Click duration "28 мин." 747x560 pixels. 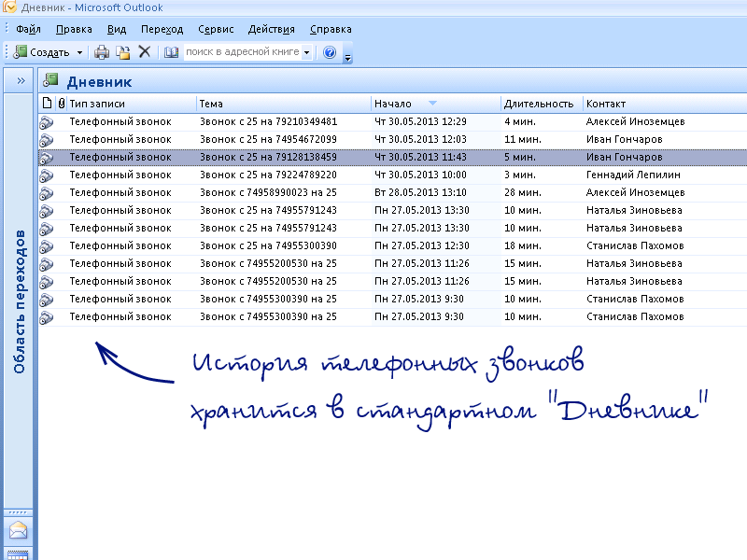523,192
